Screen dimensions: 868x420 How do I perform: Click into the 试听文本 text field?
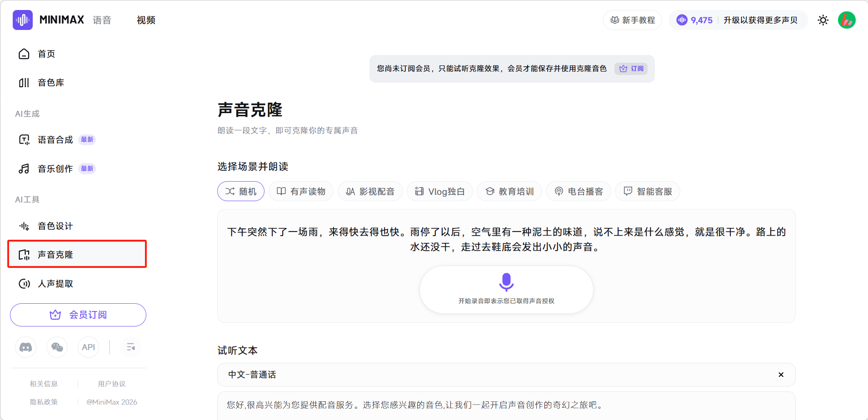pos(506,405)
